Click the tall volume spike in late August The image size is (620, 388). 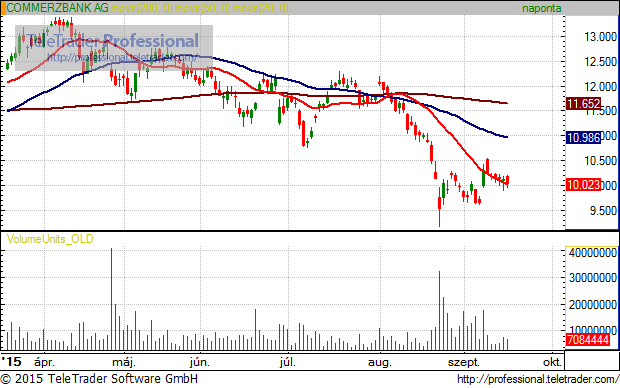click(x=439, y=310)
